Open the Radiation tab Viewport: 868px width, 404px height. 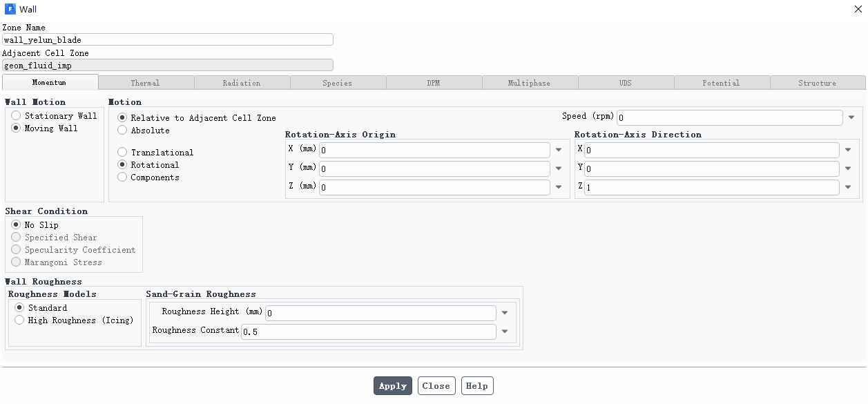[242, 83]
